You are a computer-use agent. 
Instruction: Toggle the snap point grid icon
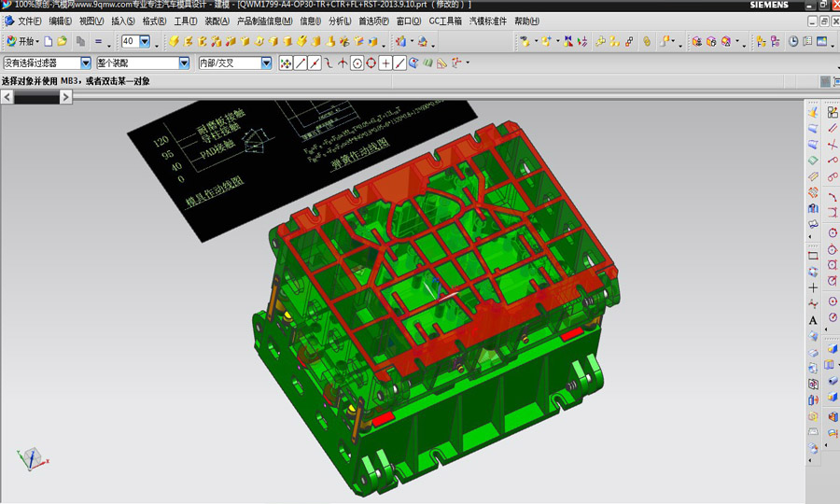tap(286, 63)
